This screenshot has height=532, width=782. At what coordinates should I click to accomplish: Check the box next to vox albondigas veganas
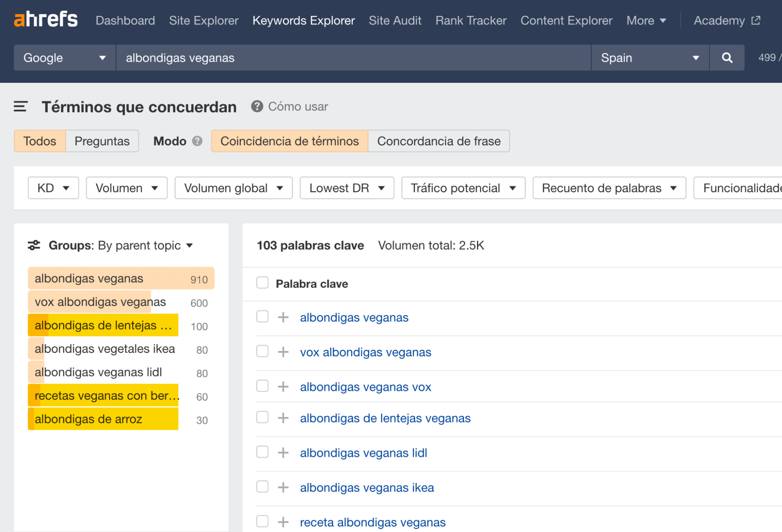tap(262, 351)
